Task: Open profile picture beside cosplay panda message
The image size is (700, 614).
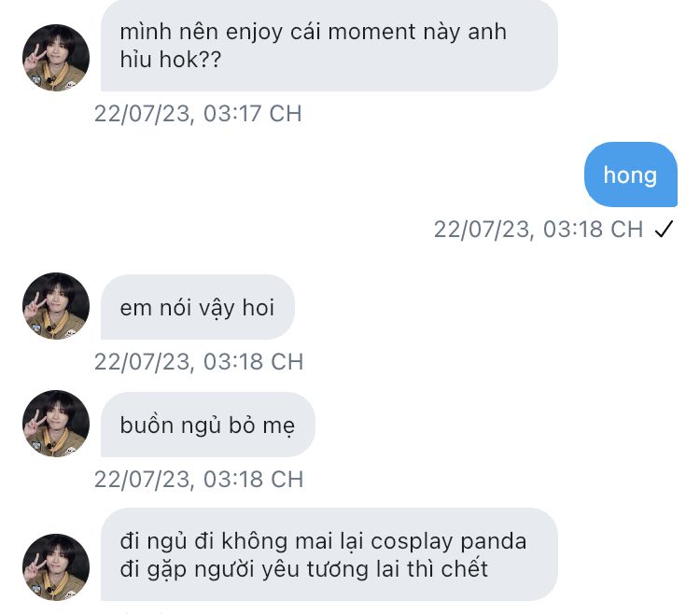Action: [56, 567]
